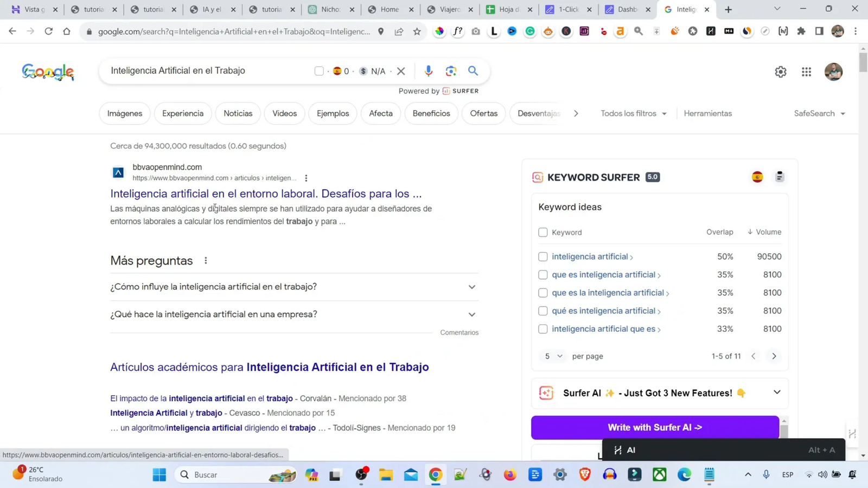868x488 pixels.
Task: Sort keywords by Volume
Action: coord(764,232)
